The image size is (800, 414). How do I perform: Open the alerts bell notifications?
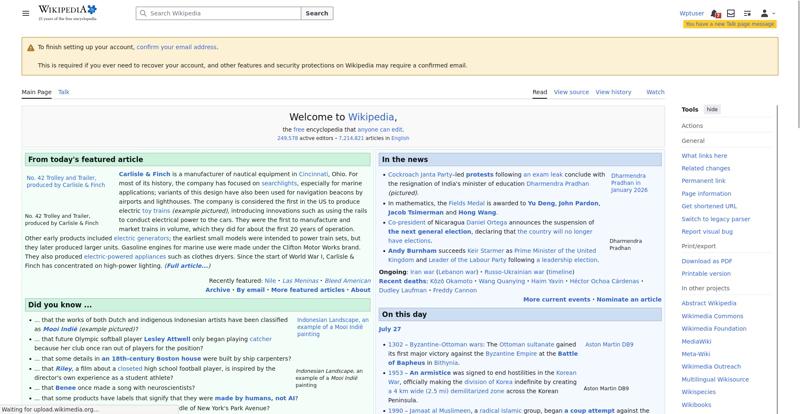pos(715,13)
